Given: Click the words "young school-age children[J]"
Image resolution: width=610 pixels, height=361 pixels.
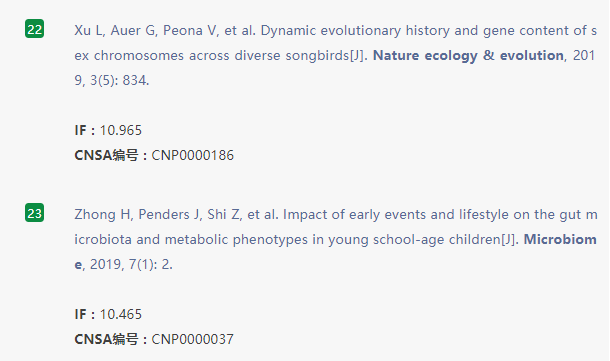Looking at the screenshot, I should pyautogui.click(x=422, y=240).
